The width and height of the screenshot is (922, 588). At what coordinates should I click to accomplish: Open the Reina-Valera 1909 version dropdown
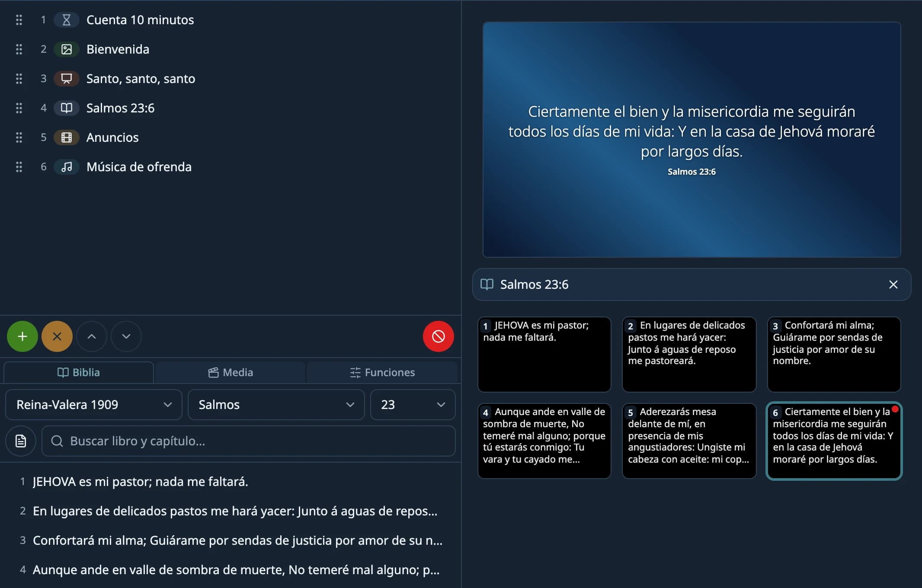(x=94, y=405)
